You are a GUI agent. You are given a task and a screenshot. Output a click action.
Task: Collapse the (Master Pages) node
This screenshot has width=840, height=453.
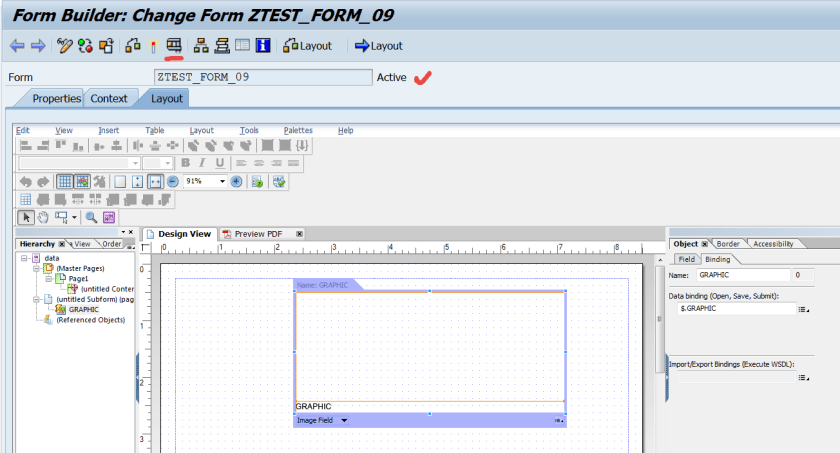(36, 268)
